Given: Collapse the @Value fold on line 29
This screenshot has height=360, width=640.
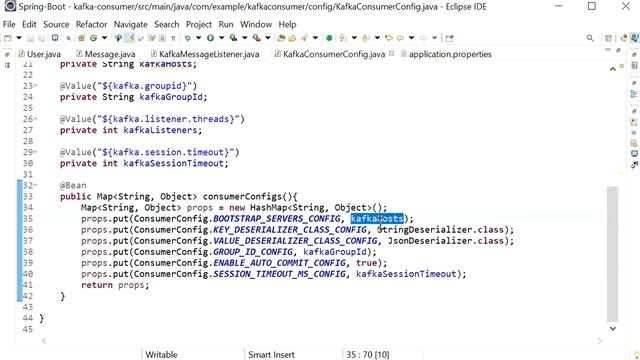Looking at the screenshot, I should pos(36,152).
